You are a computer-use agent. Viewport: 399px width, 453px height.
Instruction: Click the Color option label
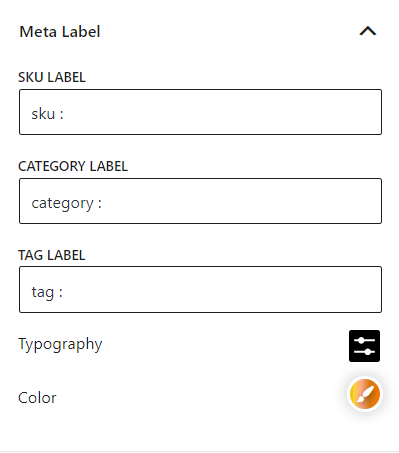[x=37, y=398]
